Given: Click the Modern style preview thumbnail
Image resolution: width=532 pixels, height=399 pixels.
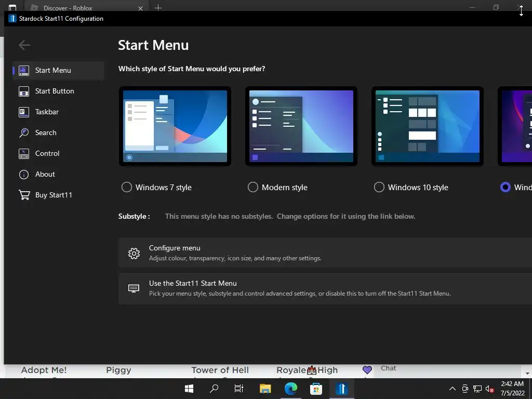Looking at the screenshot, I should tap(301, 126).
